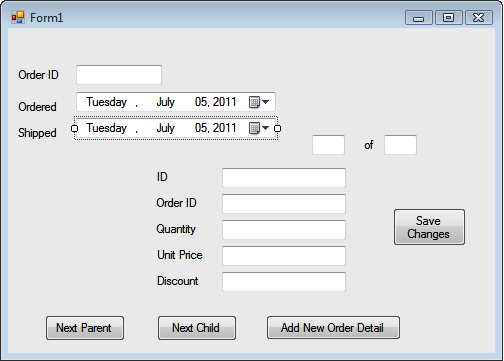This screenshot has width=504, height=361.
Task: Click into the Quantity text box
Action: coord(284,230)
